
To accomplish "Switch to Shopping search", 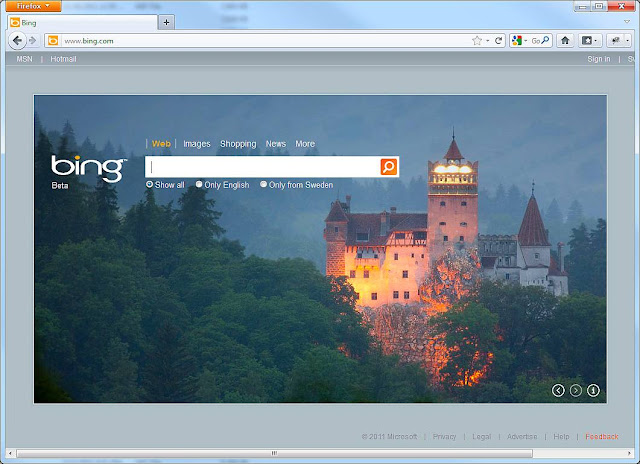I will (238, 144).
